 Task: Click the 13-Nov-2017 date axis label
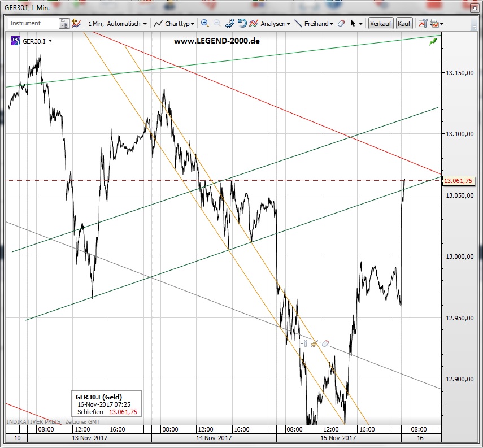(90, 438)
